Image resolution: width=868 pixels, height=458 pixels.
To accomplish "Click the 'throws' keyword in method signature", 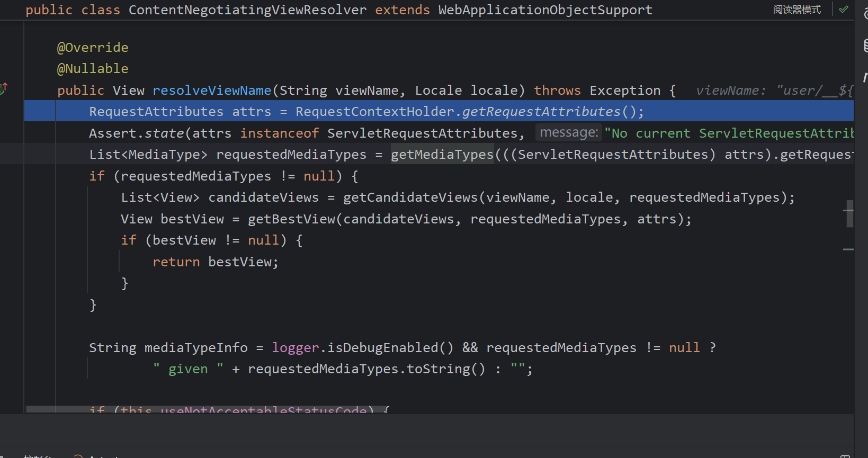I will pos(557,91).
